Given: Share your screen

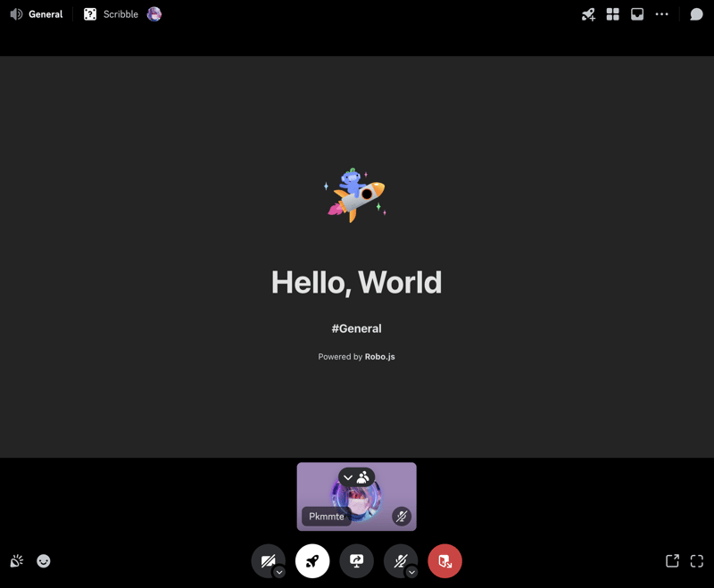Looking at the screenshot, I should click(x=356, y=561).
